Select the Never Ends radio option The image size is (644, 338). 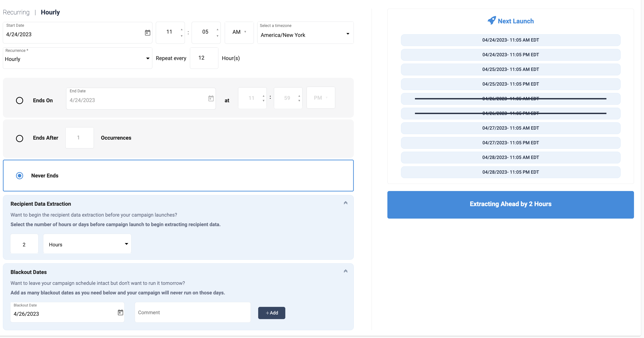20,176
